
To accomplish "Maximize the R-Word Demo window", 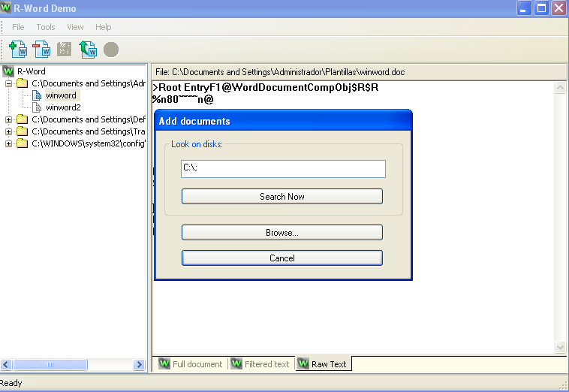I will (541, 8).
